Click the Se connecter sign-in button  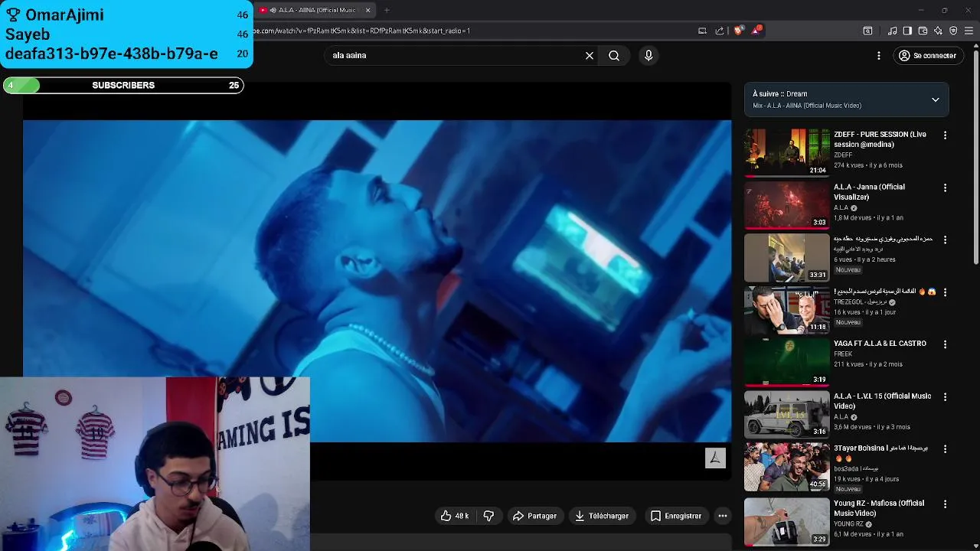pos(927,55)
